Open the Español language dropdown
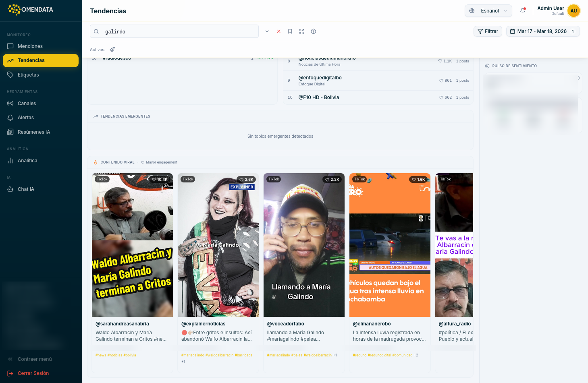Screen dimensions: 588x383 (488, 11)
